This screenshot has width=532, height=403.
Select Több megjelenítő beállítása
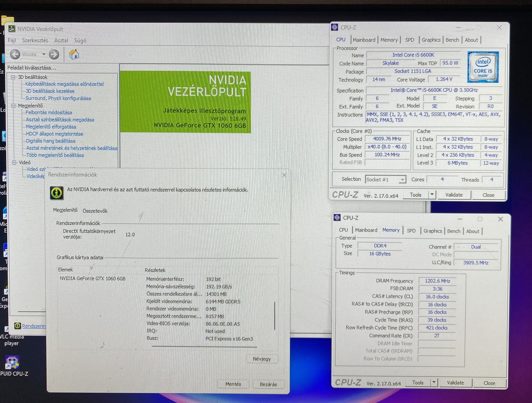tap(55, 155)
